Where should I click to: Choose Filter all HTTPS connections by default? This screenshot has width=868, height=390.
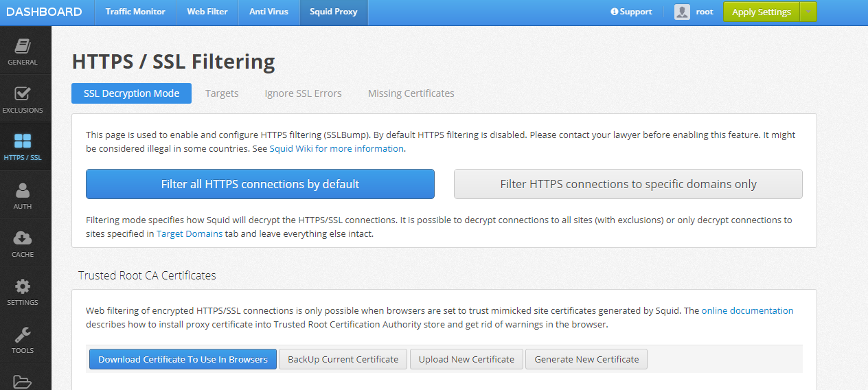coord(260,184)
